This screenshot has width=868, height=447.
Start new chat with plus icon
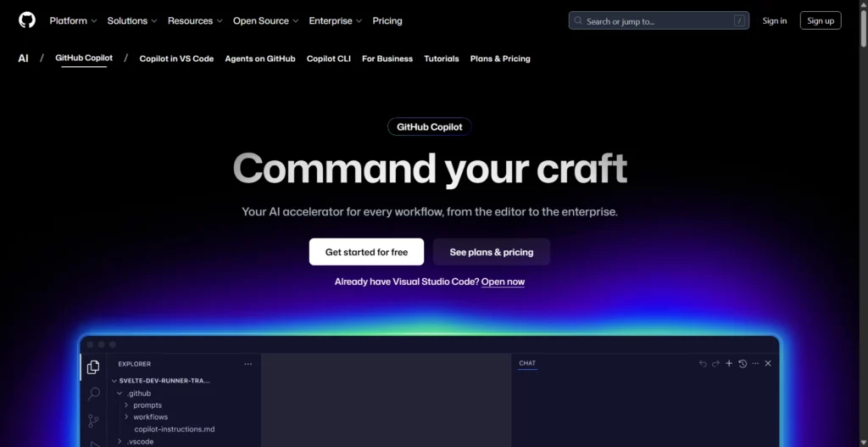[x=729, y=363]
